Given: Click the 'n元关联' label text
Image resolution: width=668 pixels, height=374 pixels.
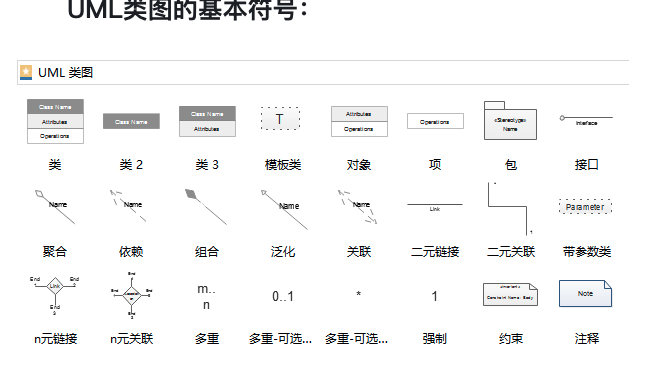Looking at the screenshot, I should click(131, 339).
